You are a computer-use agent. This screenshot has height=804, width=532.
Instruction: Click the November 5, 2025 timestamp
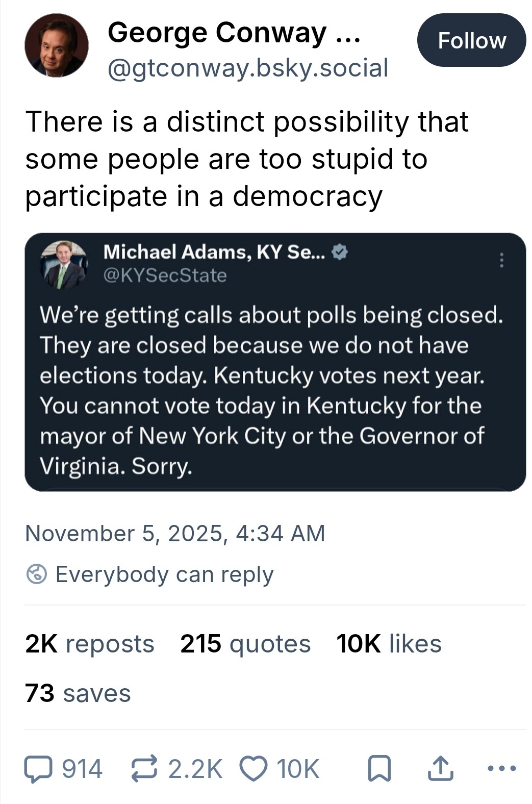[x=175, y=534]
